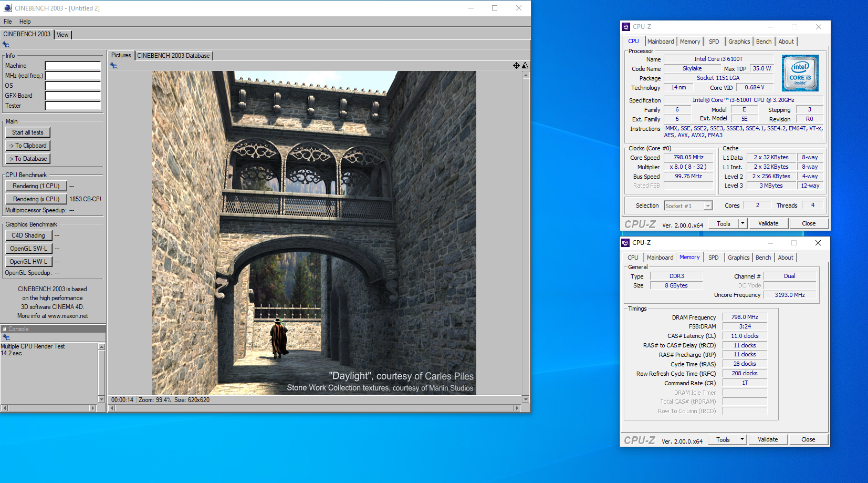Click the console scrollbar up arrow
The image size is (868, 483).
(102, 346)
